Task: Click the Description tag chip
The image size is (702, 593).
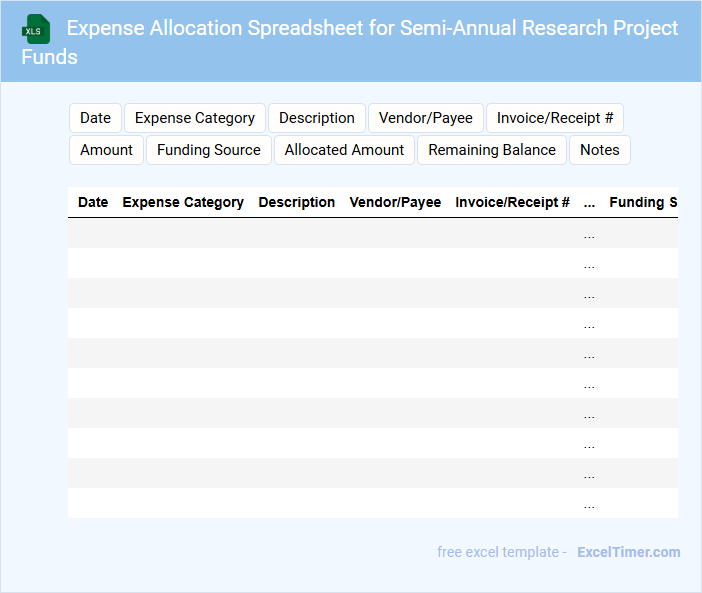Action: click(317, 118)
